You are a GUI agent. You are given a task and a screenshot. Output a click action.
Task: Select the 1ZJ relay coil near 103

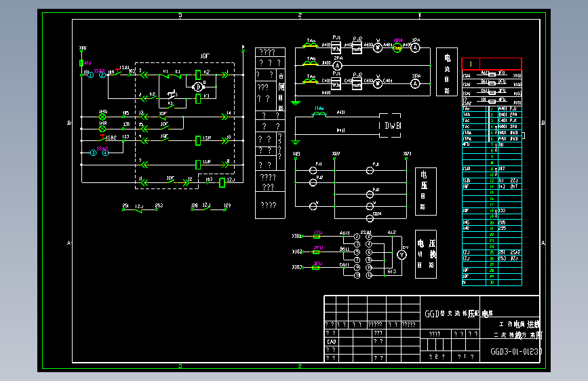pos(222,182)
